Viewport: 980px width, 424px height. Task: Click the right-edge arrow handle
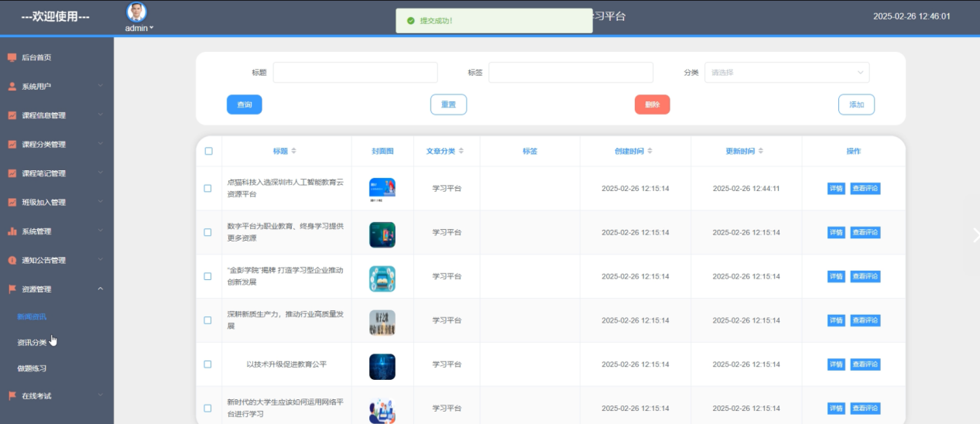[975, 235]
